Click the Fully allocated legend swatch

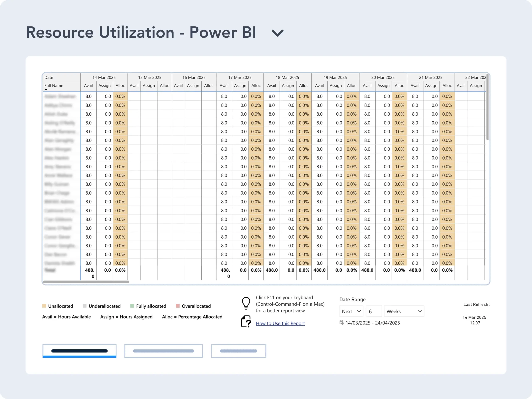pyautogui.click(x=132, y=306)
